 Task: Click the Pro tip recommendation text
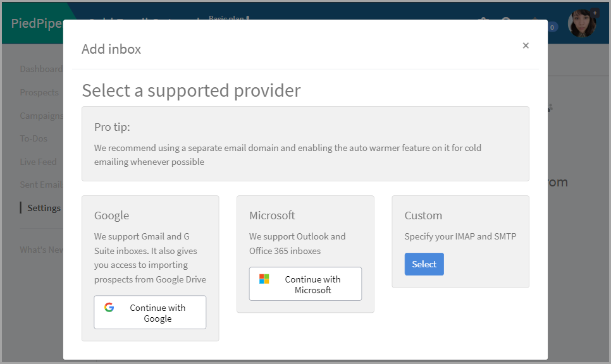tap(288, 155)
